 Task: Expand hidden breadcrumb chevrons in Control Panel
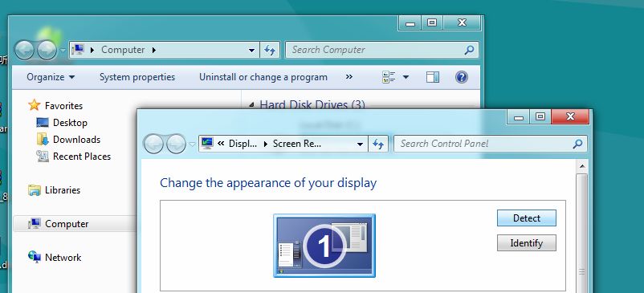coord(221,144)
